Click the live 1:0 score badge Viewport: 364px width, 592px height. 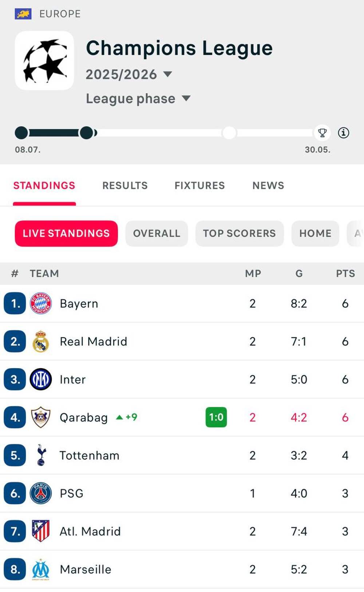pos(216,417)
